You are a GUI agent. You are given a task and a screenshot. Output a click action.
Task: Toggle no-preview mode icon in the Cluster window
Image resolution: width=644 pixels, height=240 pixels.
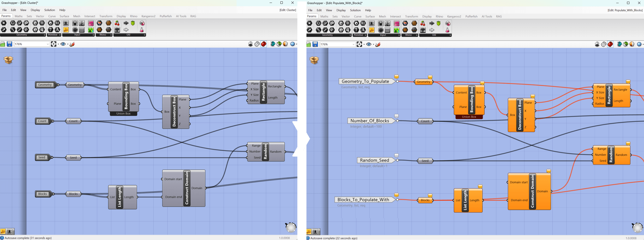250,44
